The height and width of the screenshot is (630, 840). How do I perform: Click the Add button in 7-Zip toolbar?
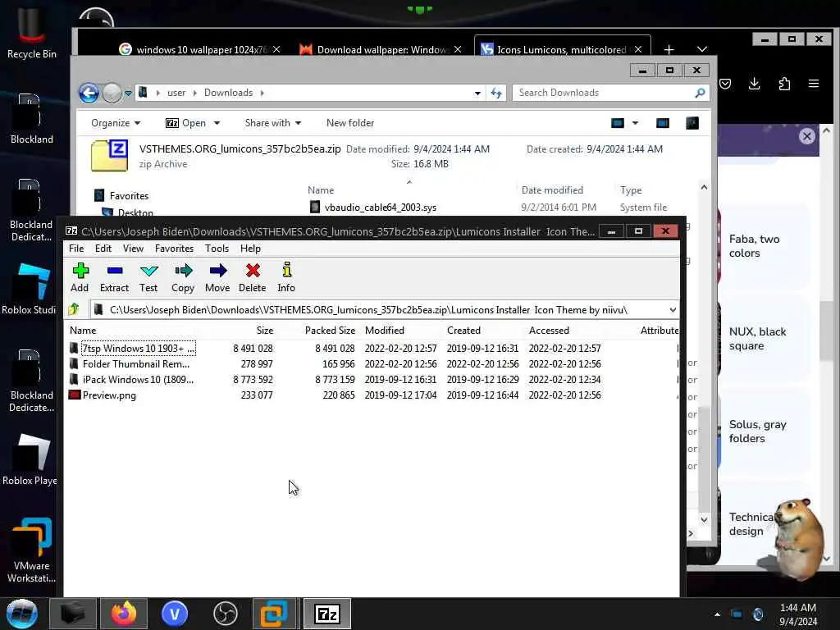[x=80, y=277]
